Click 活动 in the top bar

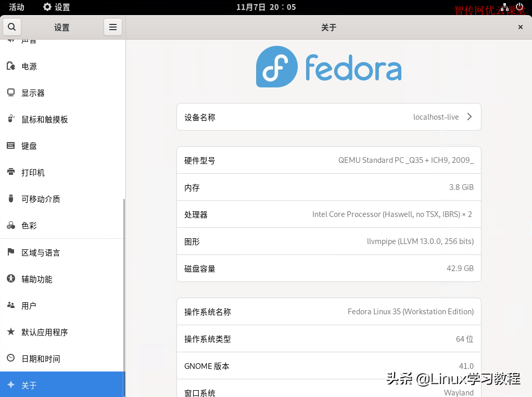point(16,7)
